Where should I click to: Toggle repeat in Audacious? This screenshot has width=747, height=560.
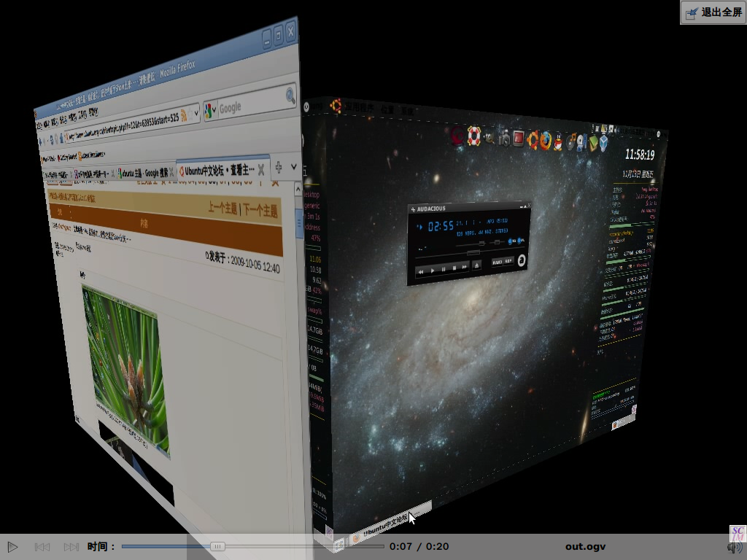pyautogui.click(x=508, y=261)
